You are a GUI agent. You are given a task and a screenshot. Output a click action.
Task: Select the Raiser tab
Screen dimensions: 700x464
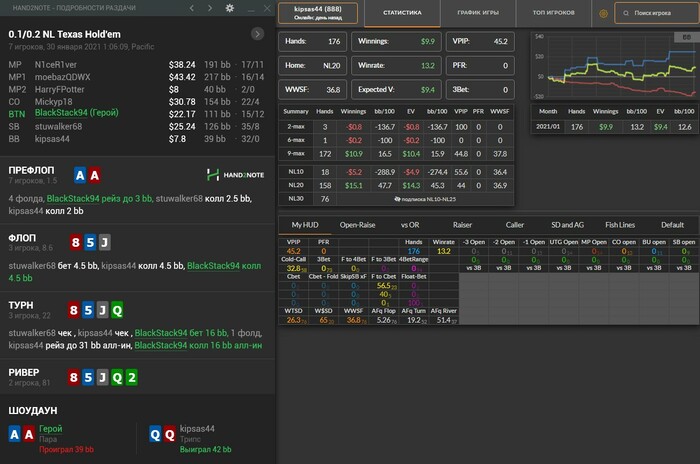pos(462,225)
